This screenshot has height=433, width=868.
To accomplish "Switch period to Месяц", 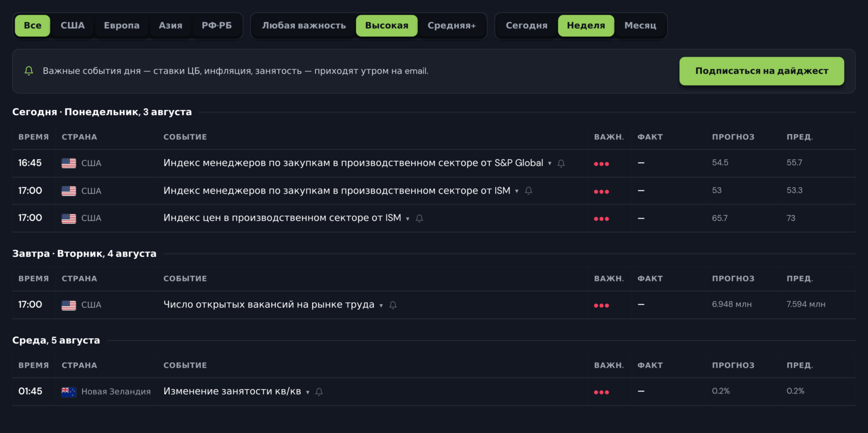I will 640,25.
